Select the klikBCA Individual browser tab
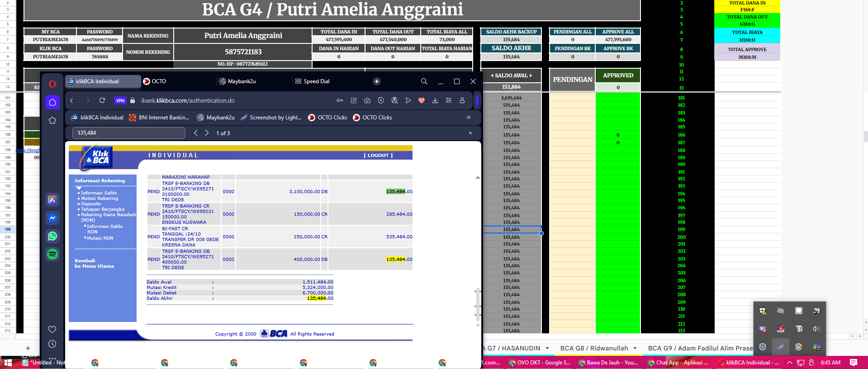 [x=103, y=81]
